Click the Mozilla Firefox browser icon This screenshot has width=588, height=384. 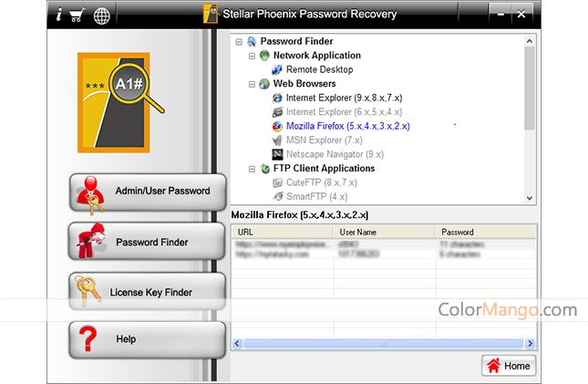[x=277, y=127]
